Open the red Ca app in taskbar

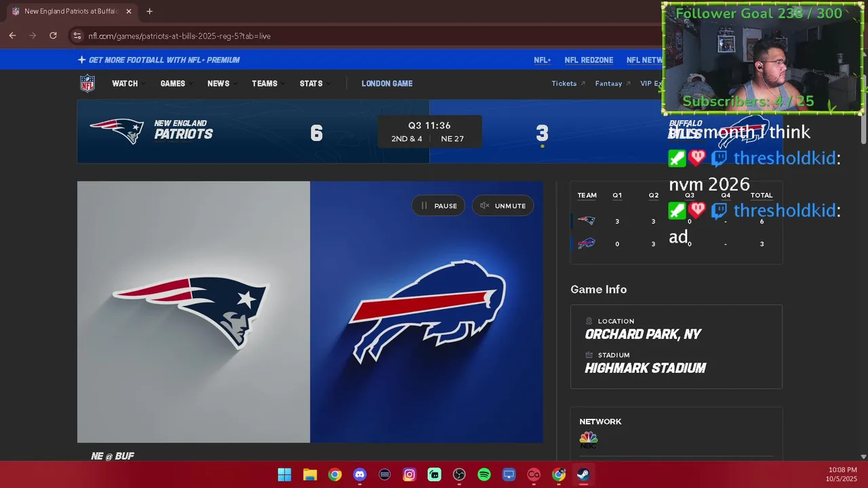[534, 474]
